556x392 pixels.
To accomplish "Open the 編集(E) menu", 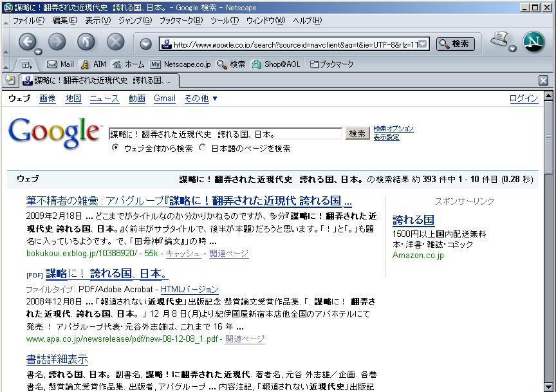I will pos(64,21).
